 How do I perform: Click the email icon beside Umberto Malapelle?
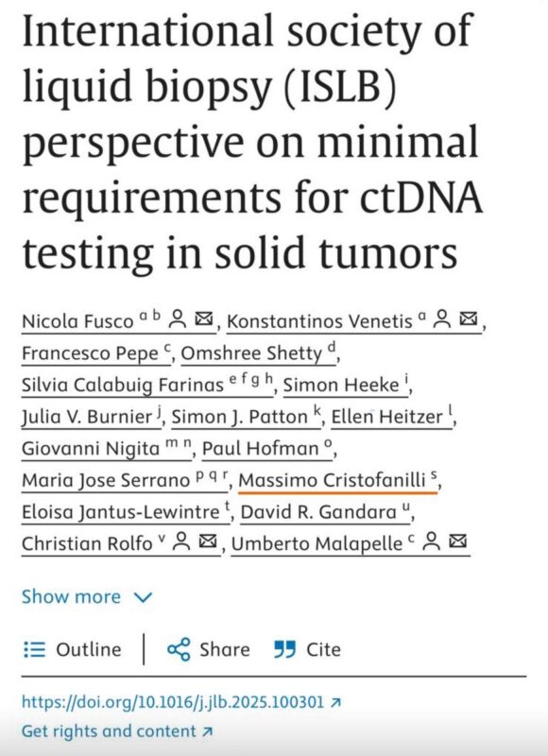pyautogui.click(x=457, y=541)
